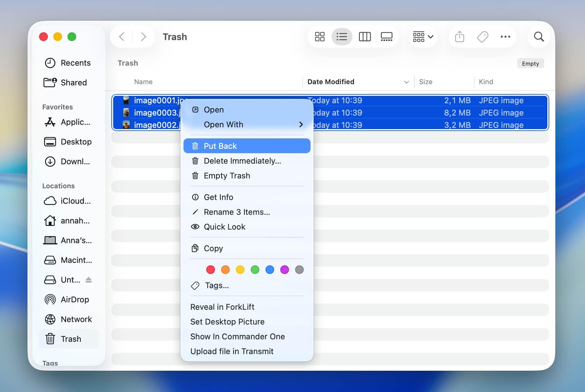Select Delete Immediately… in context menu
585x392 pixels.
pyautogui.click(x=247, y=161)
